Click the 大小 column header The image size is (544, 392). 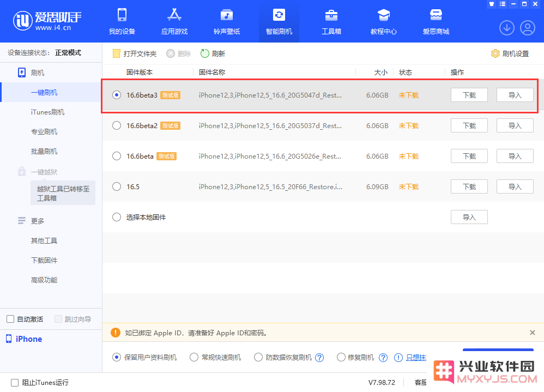381,72
